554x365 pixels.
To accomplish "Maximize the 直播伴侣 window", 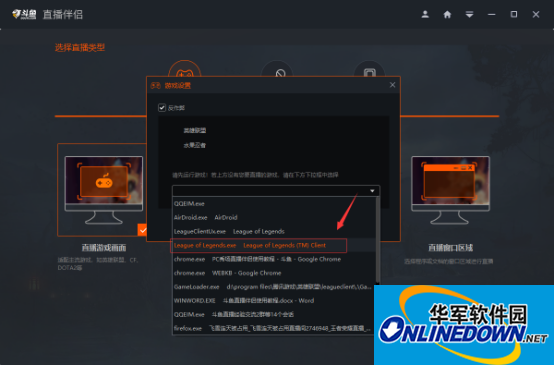I will tap(514, 14).
